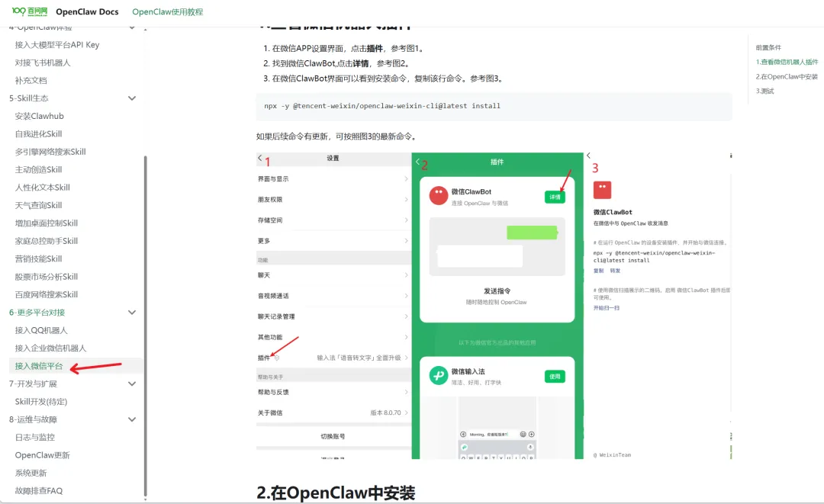The width and height of the screenshot is (824, 504).
Task: Click the 如果后续命令有更新 paragraph
Action: pyautogui.click(x=337, y=136)
